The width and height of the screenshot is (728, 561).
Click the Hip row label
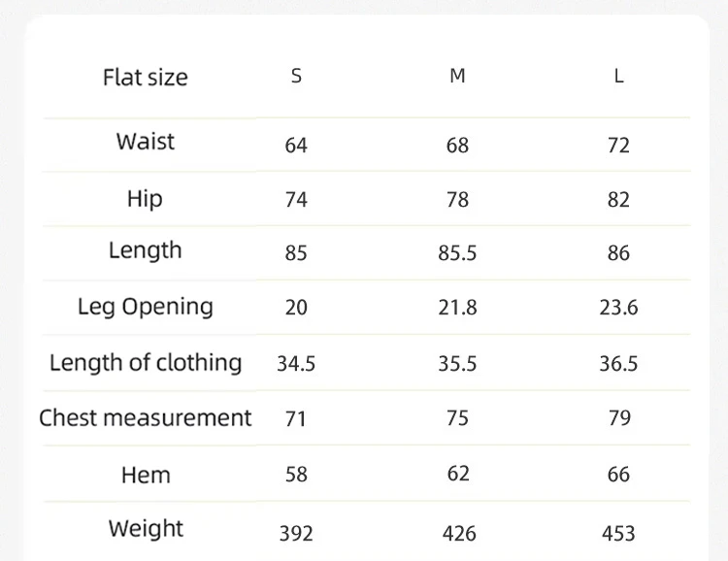click(145, 199)
